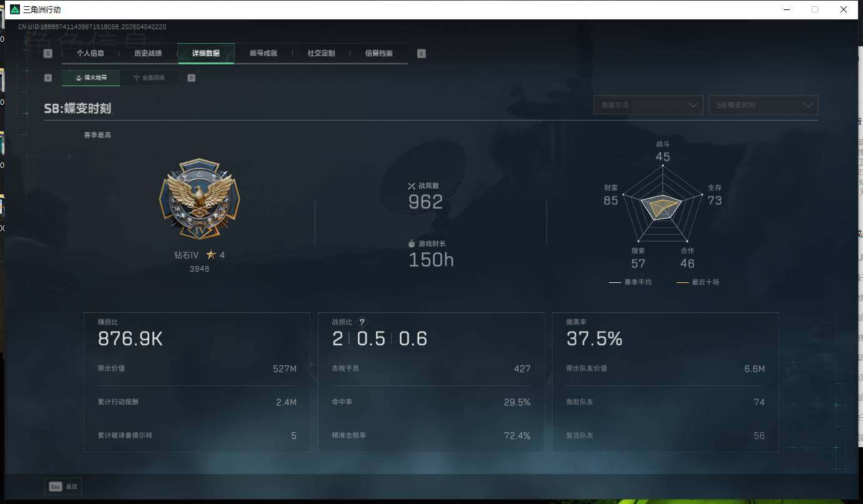Click the Esc key icon at bottom left
This screenshot has width=863, height=504.
point(56,487)
